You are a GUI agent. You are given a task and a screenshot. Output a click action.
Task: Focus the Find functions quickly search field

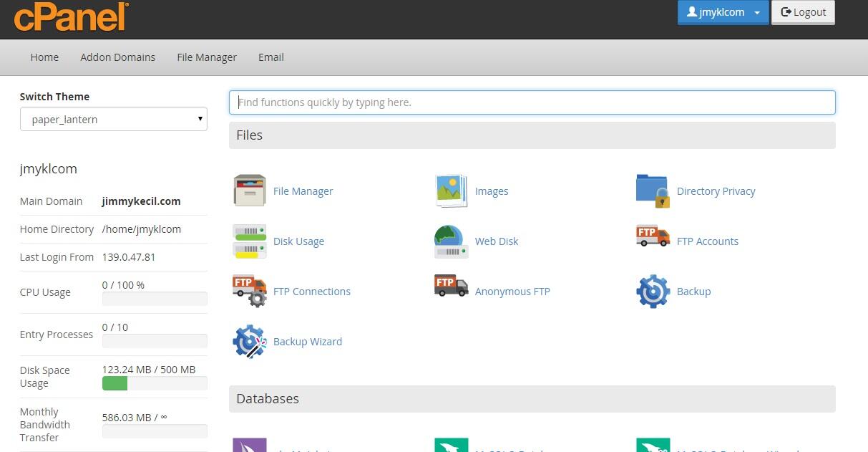pos(532,102)
